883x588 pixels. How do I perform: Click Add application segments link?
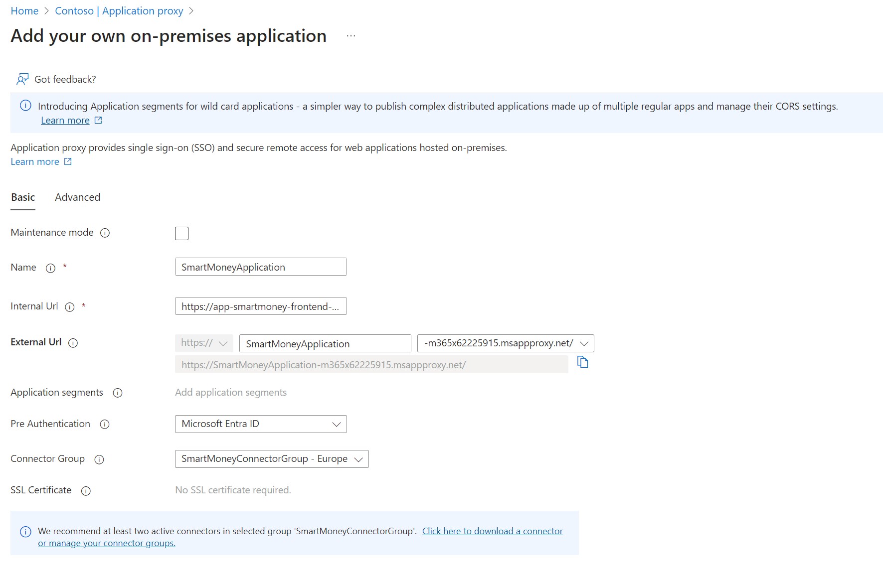click(x=231, y=392)
